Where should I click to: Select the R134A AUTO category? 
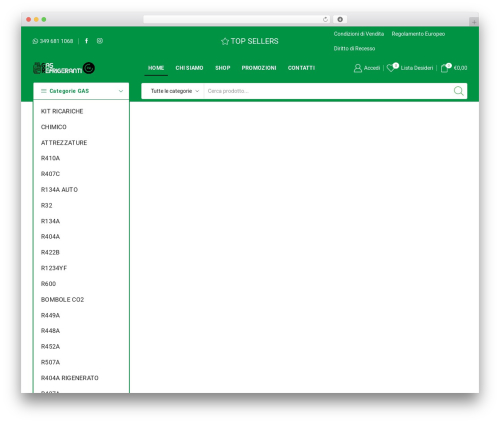[x=59, y=190]
